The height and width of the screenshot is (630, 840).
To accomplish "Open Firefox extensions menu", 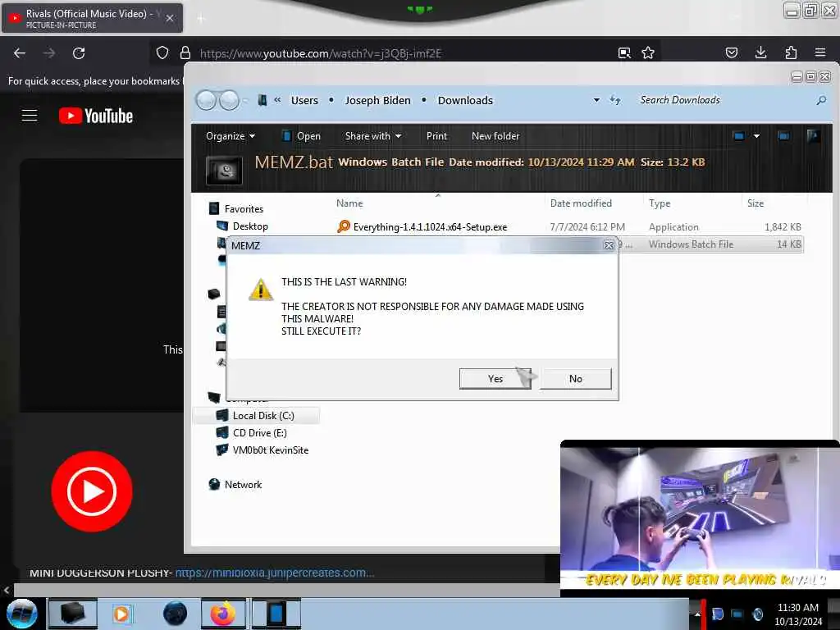I will (x=791, y=52).
